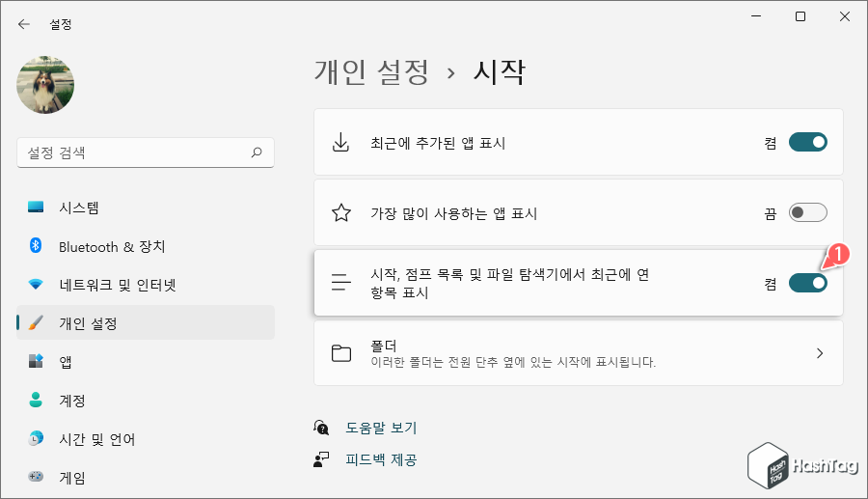This screenshot has width=868, height=499.
Task: Click the 게임 controller icon
Action: pyautogui.click(x=36, y=477)
